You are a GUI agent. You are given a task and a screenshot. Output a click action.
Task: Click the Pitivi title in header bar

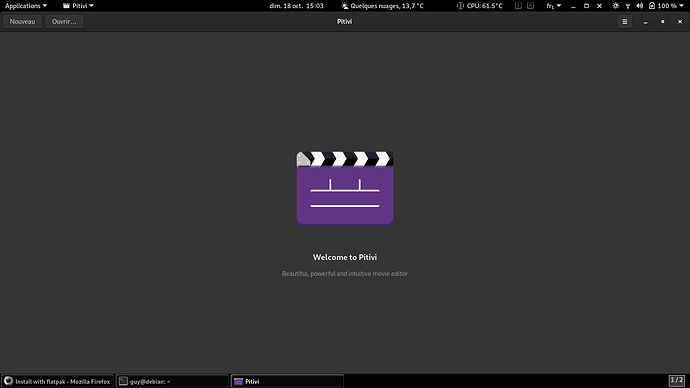pyautogui.click(x=345, y=22)
